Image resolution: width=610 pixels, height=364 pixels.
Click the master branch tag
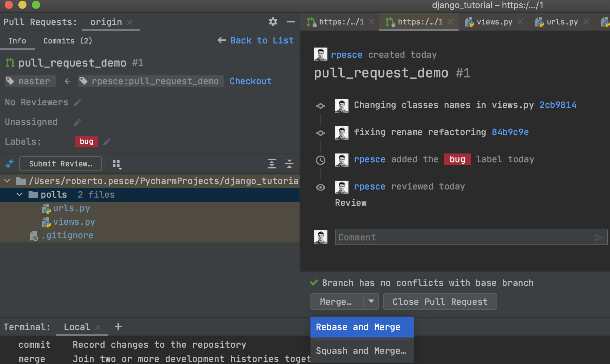30,81
